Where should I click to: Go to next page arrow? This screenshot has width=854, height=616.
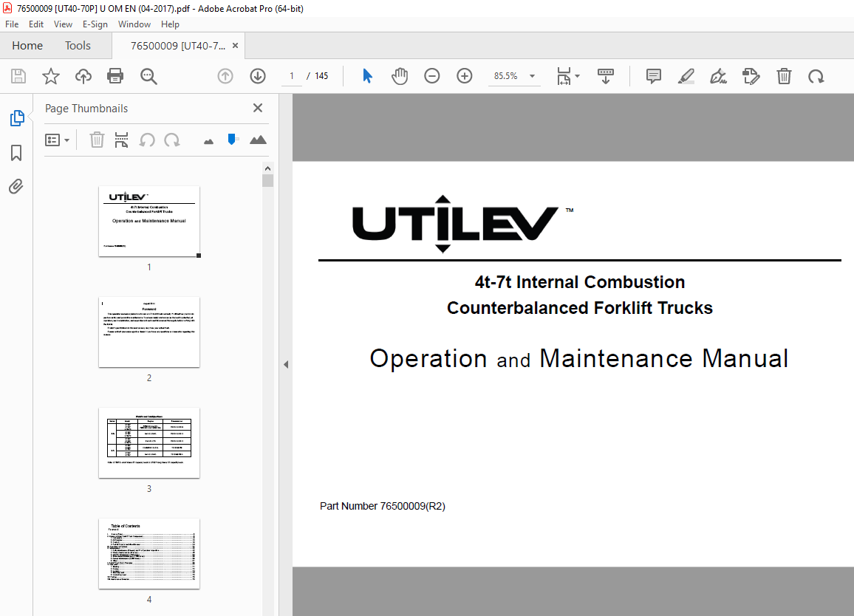(x=258, y=76)
